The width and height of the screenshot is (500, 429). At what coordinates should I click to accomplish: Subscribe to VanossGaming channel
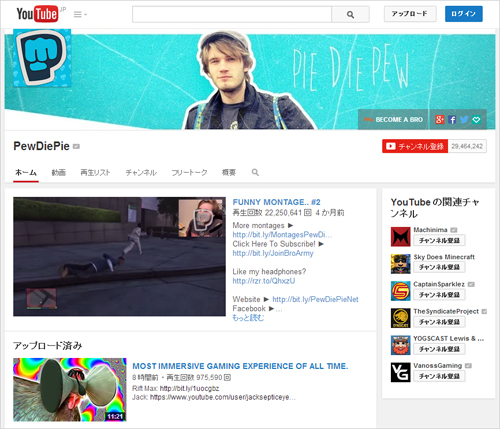click(x=439, y=376)
